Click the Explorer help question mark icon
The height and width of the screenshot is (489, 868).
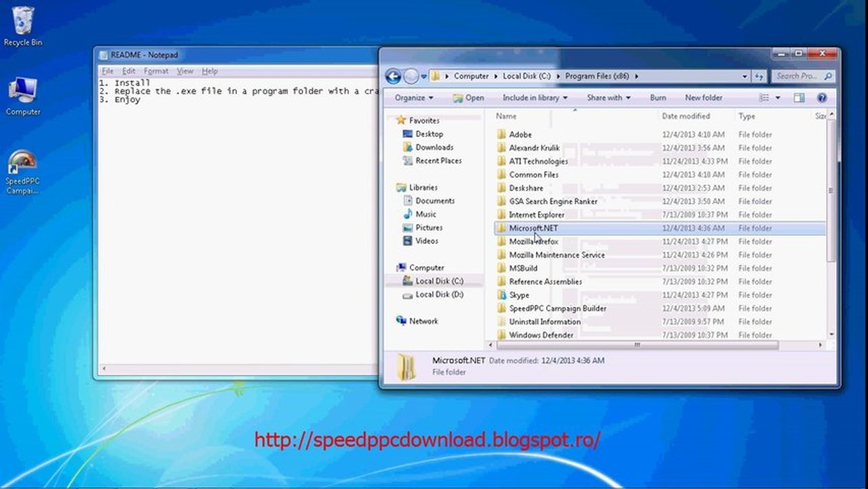click(x=822, y=98)
